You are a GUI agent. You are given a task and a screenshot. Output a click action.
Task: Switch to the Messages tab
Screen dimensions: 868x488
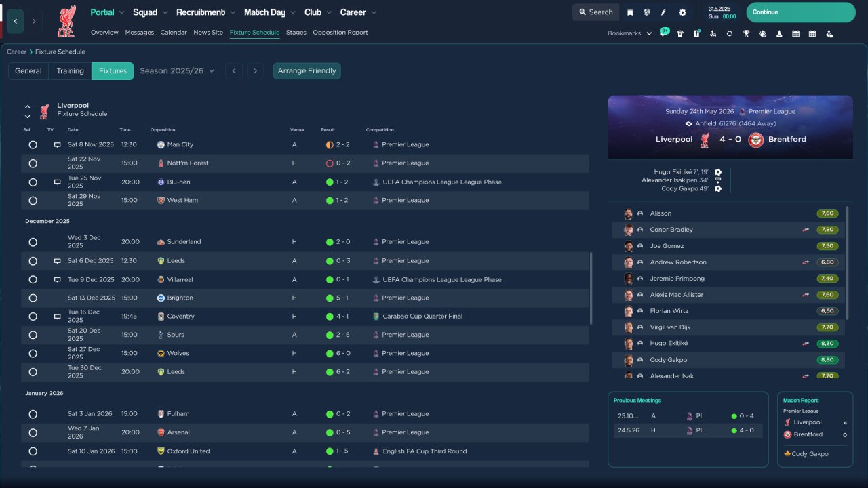point(139,33)
